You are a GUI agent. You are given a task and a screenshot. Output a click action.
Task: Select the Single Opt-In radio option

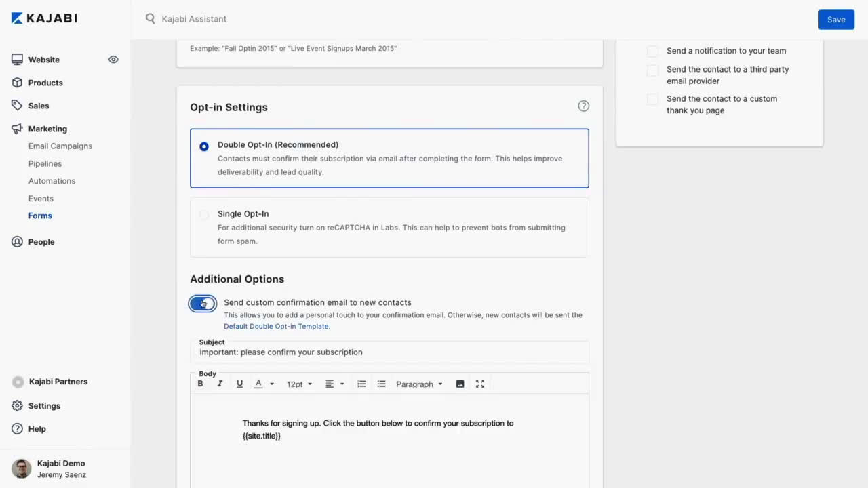pos(204,215)
